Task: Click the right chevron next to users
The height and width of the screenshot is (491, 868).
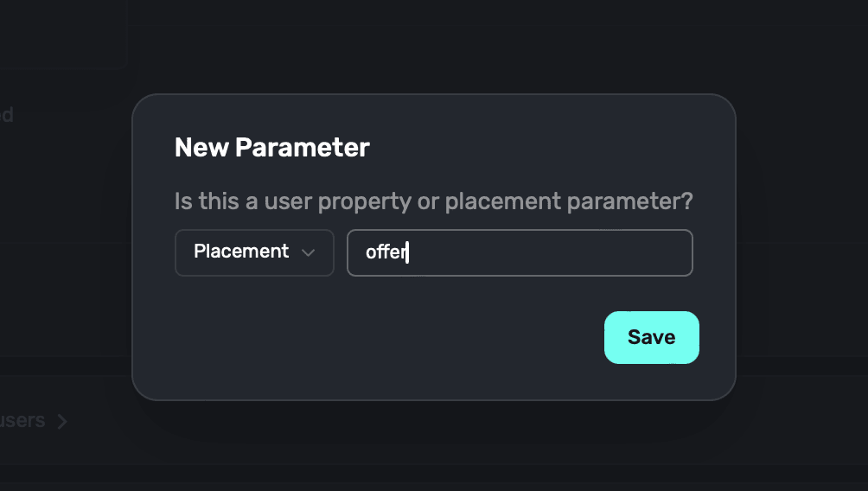Action: [x=61, y=422]
